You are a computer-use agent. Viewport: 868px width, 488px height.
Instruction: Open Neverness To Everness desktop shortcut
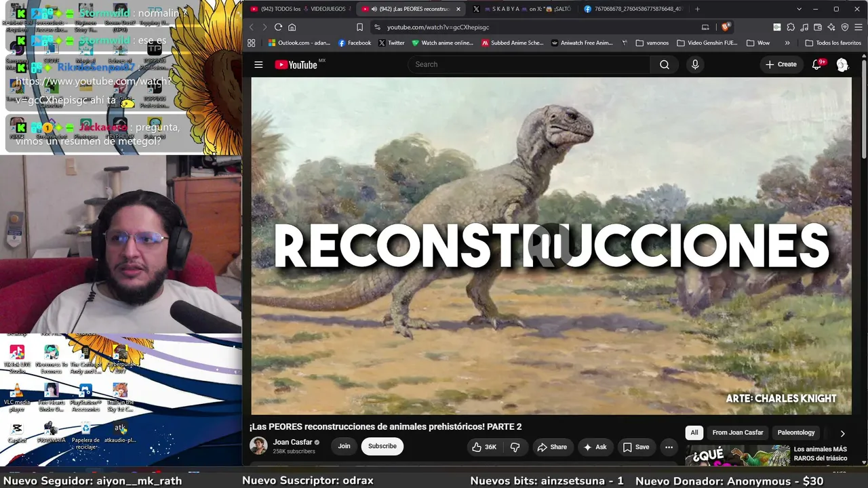(x=51, y=359)
